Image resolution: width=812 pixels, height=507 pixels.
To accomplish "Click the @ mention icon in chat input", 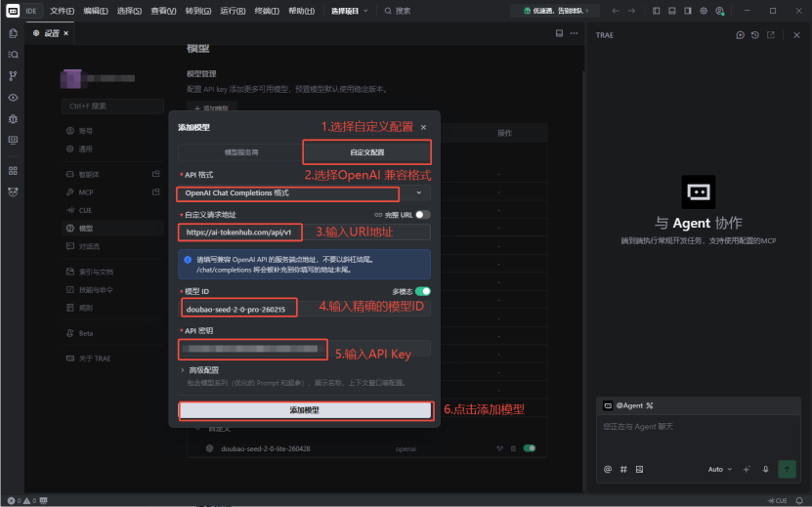I will point(608,469).
